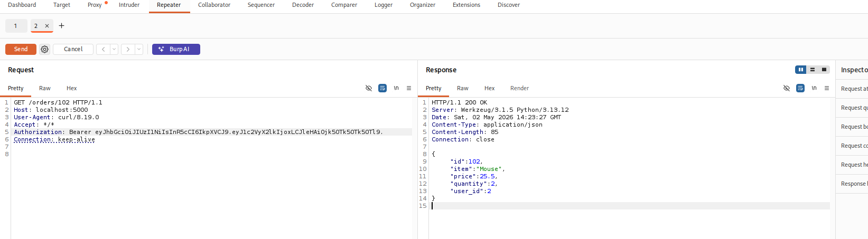
Task: Switch to the Logger tab
Action: click(x=384, y=5)
